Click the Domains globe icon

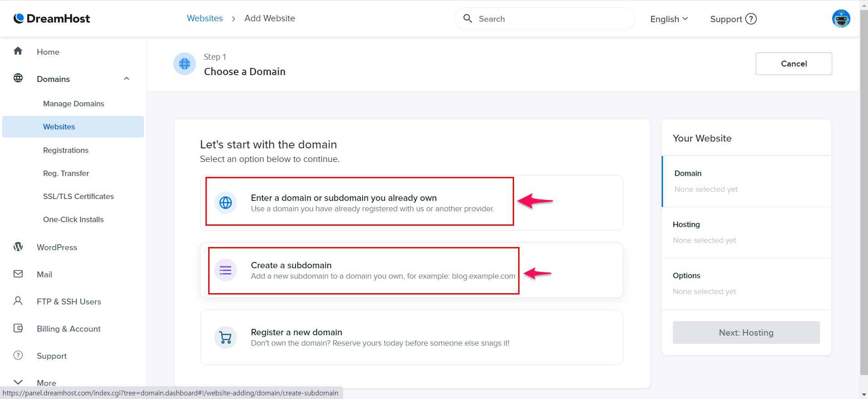18,78
